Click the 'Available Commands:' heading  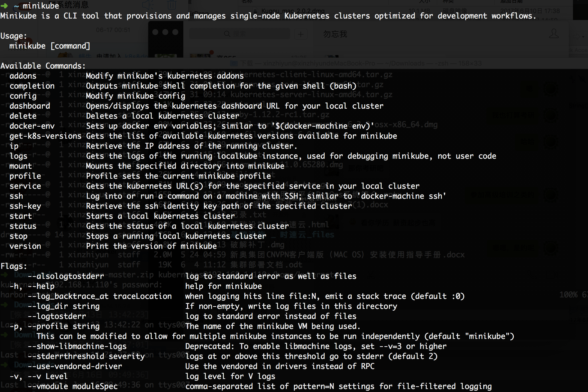[x=43, y=66]
